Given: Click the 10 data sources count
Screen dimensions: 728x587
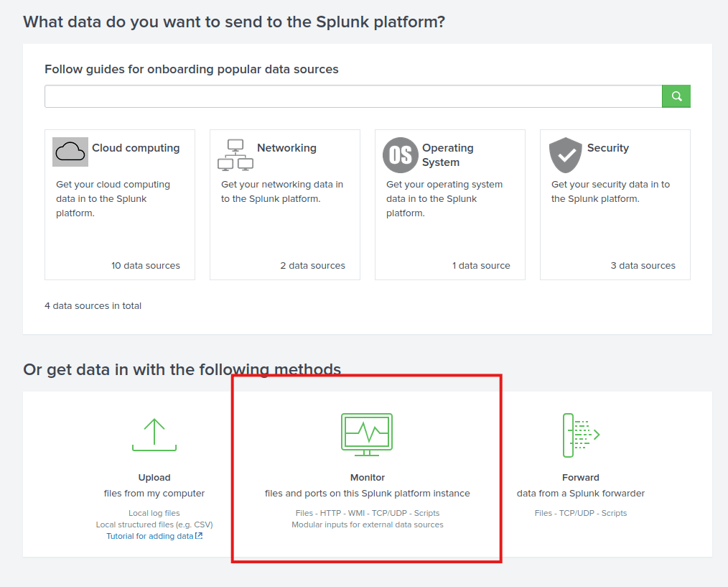Looking at the screenshot, I should click(x=145, y=266).
